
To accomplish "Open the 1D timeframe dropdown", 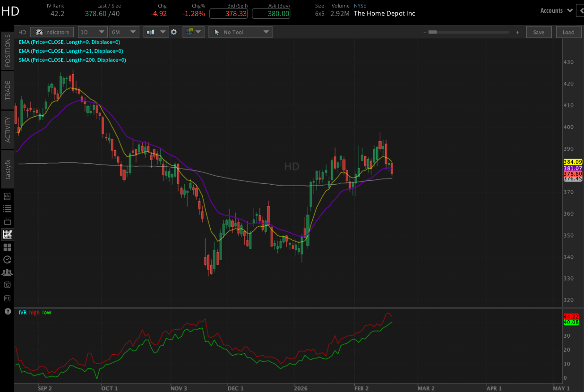I will click(x=93, y=32).
